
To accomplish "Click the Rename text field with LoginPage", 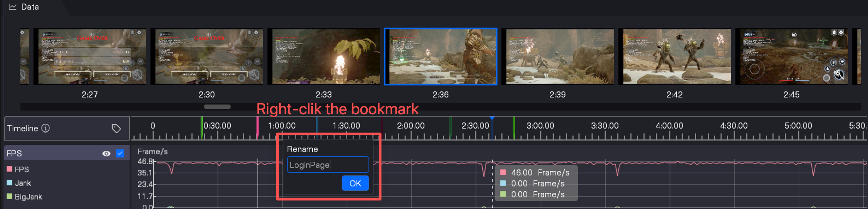I will click(327, 165).
